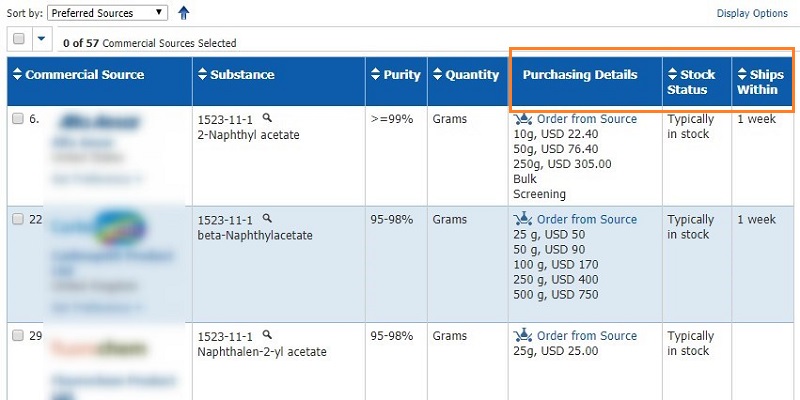Click Order from Source for 2-Naphthyl acetate
Image resolution: width=800 pixels, height=400 pixels.
(586, 119)
